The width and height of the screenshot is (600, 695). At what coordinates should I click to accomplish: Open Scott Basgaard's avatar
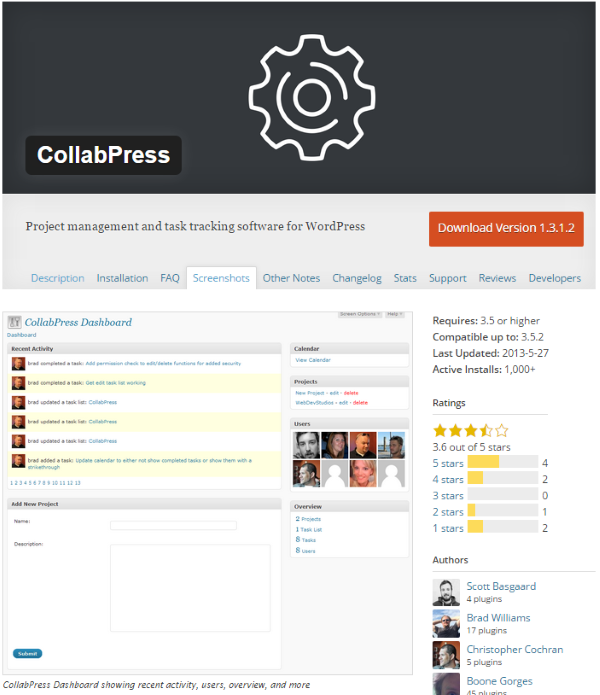pyautogui.click(x=446, y=592)
